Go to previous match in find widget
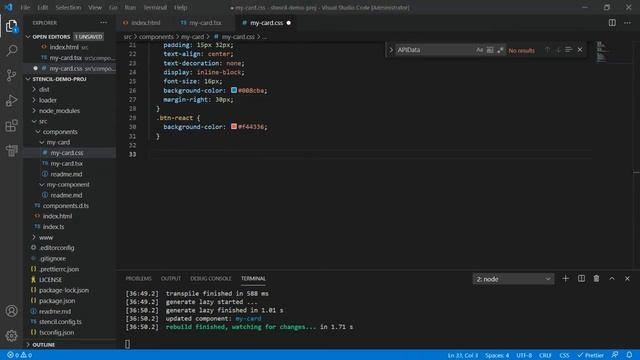 (547, 50)
